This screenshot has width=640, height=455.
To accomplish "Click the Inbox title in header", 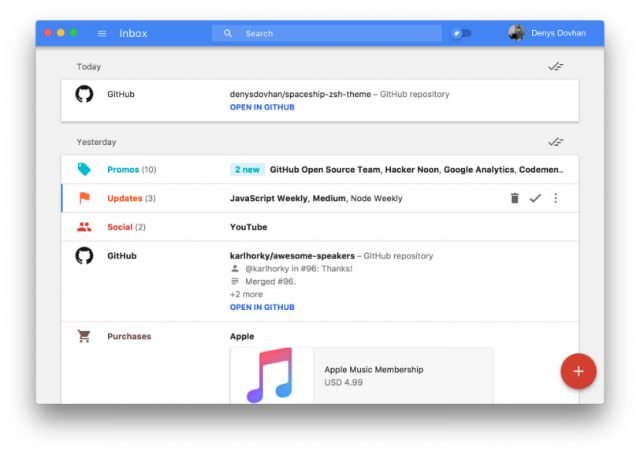I will 133,33.
